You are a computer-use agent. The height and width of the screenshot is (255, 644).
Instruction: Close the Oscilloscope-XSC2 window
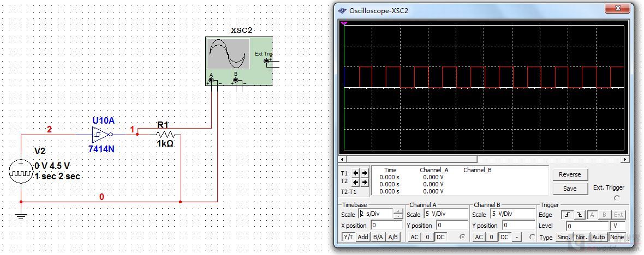point(618,9)
